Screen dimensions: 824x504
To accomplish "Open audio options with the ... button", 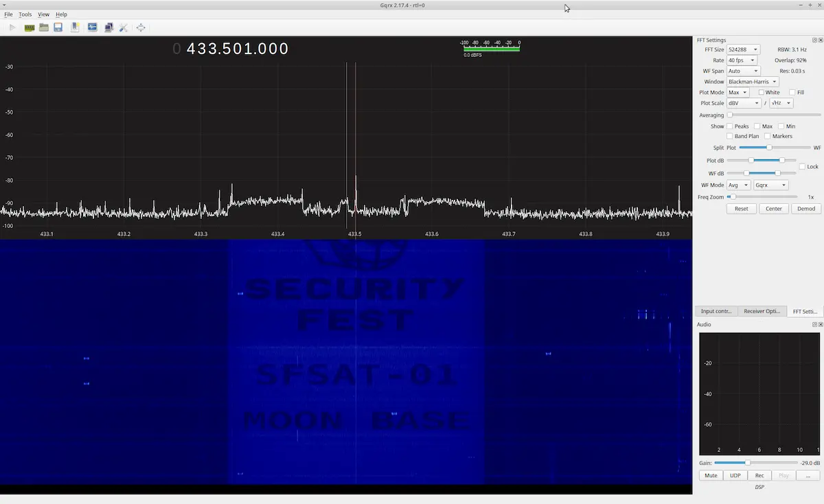I will [808, 475].
